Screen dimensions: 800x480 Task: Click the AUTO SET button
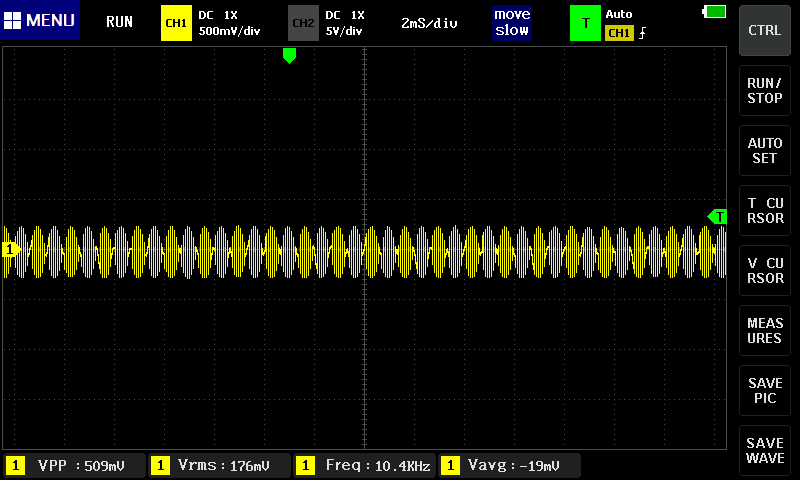click(x=765, y=150)
